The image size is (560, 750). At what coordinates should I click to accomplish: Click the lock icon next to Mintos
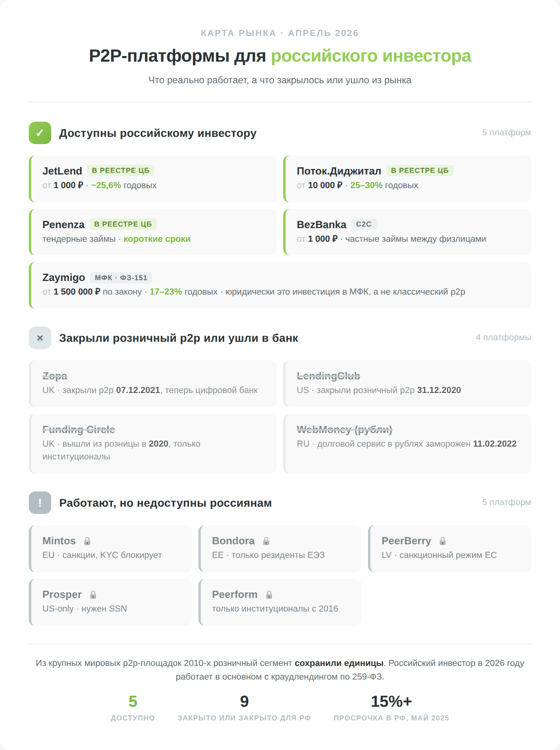pos(87,541)
